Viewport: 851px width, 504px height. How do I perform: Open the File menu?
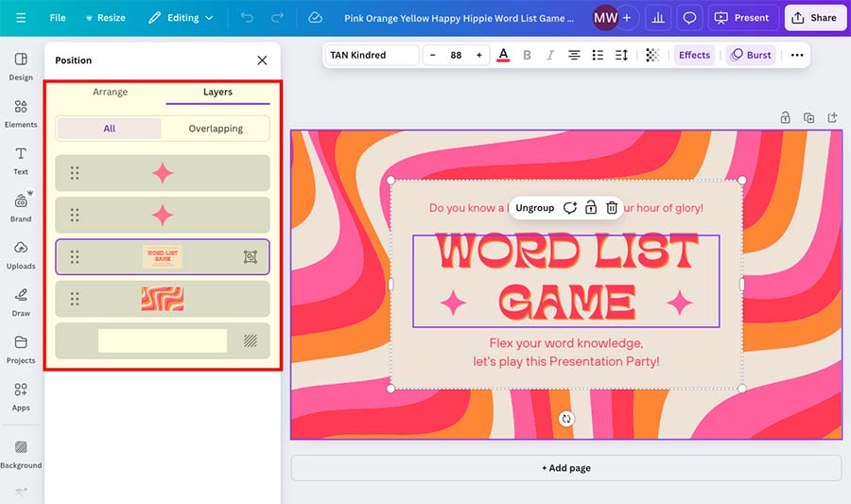pyautogui.click(x=58, y=18)
